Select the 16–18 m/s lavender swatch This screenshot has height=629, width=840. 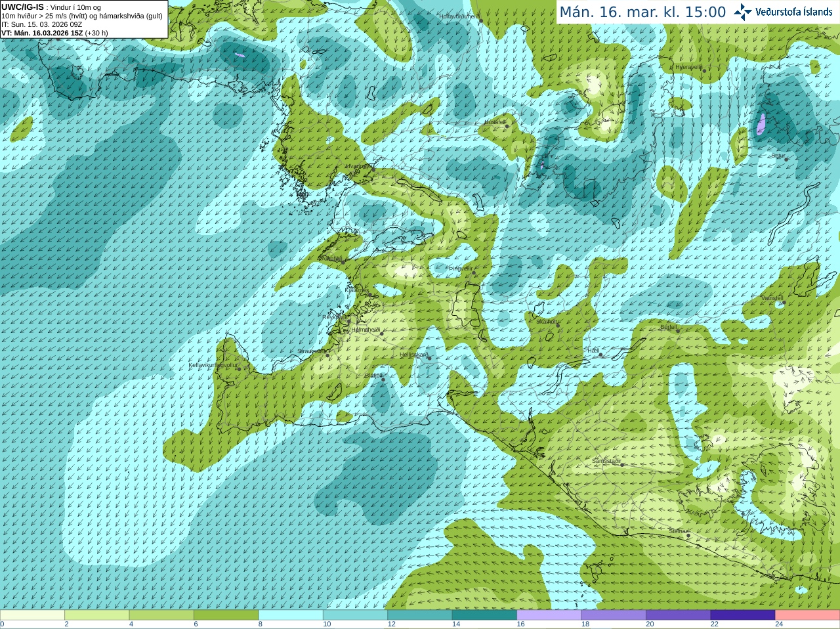point(549,615)
